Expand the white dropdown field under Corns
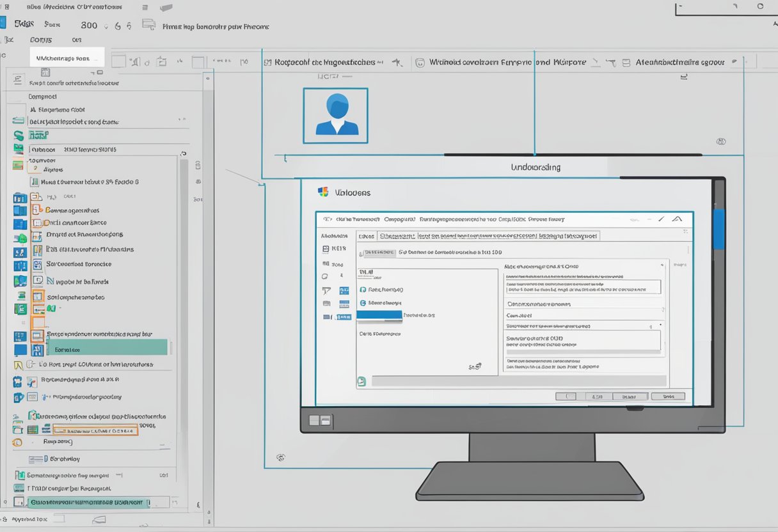Screen dimensions: 778x532 point(67,58)
